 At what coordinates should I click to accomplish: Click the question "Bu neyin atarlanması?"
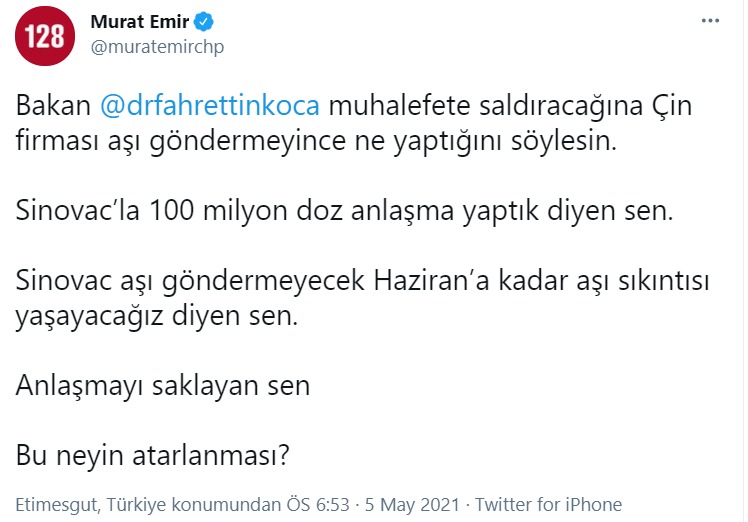pos(153,456)
